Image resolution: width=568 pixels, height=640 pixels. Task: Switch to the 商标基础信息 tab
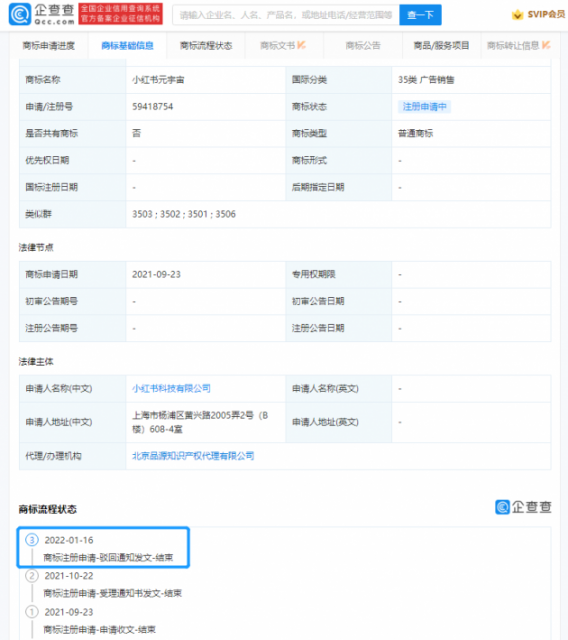pyautogui.click(x=127, y=45)
